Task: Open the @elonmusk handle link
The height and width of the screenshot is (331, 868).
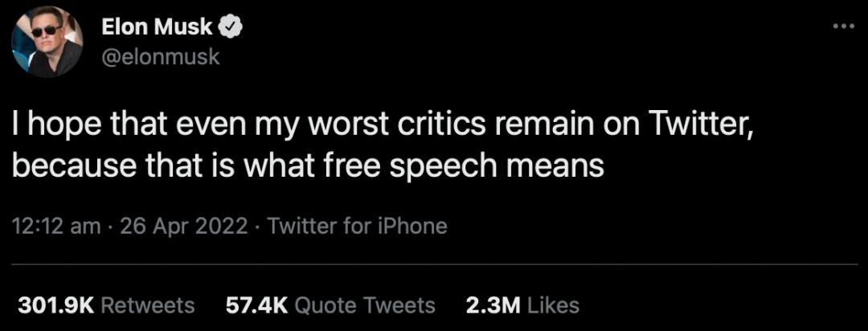Action: click(x=160, y=57)
